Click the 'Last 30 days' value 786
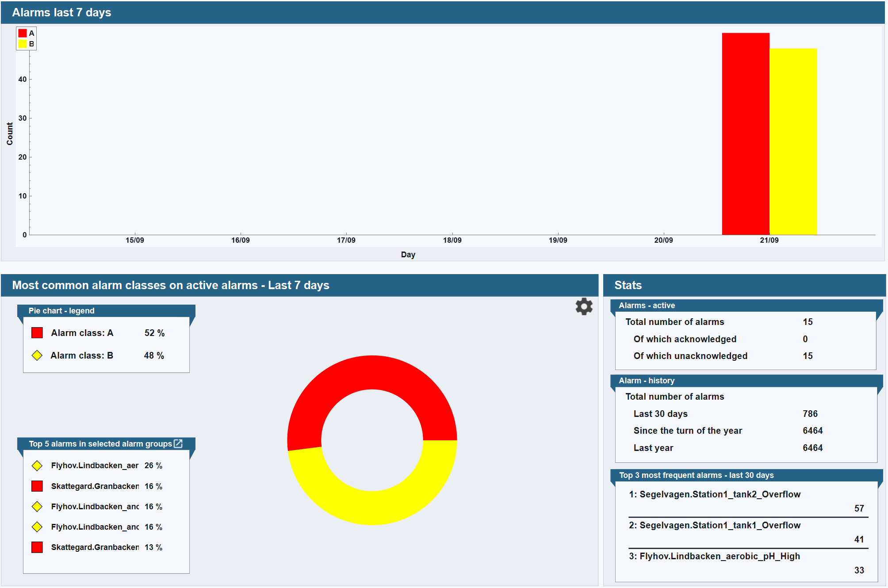Screen dimensions: 888x588 pyautogui.click(x=810, y=414)
